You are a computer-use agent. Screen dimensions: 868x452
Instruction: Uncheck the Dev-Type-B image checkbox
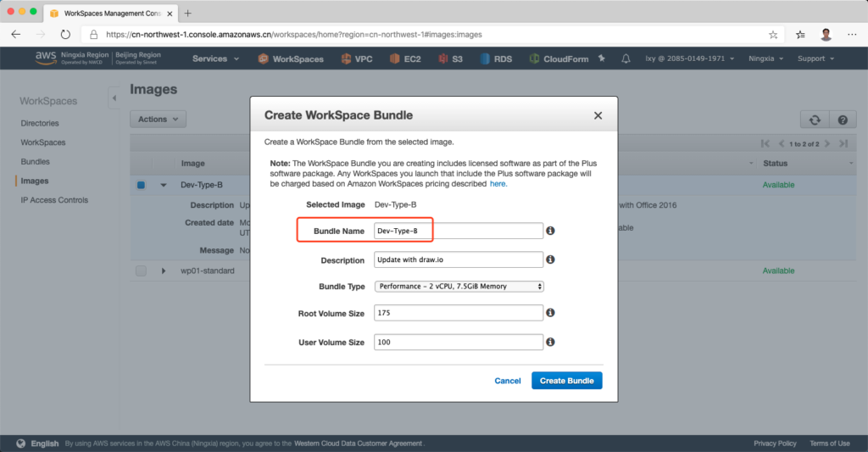click(x=141, y=185)
